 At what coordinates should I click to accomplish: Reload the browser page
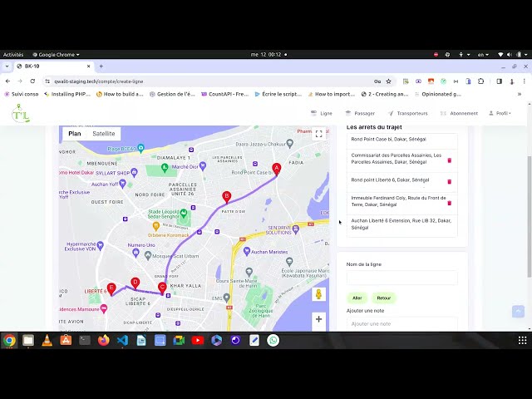(32, 81)
